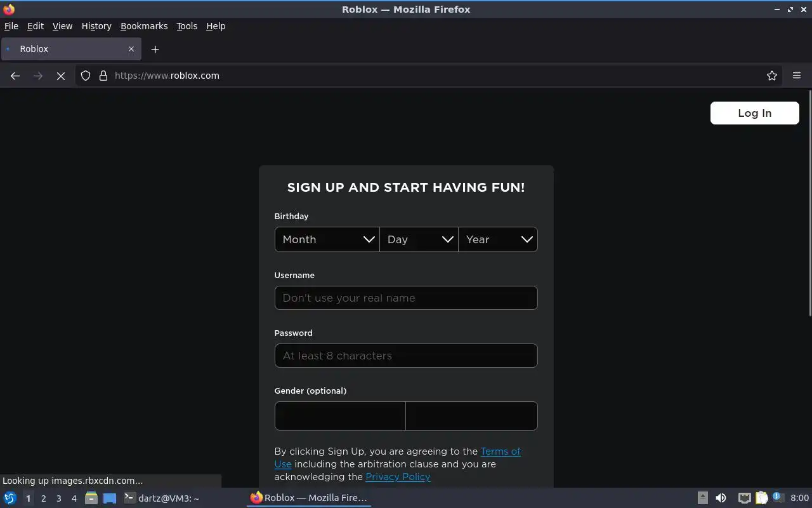
Task: Close the Firefox window
Action: pyautogui.click(x=804, y=10)
